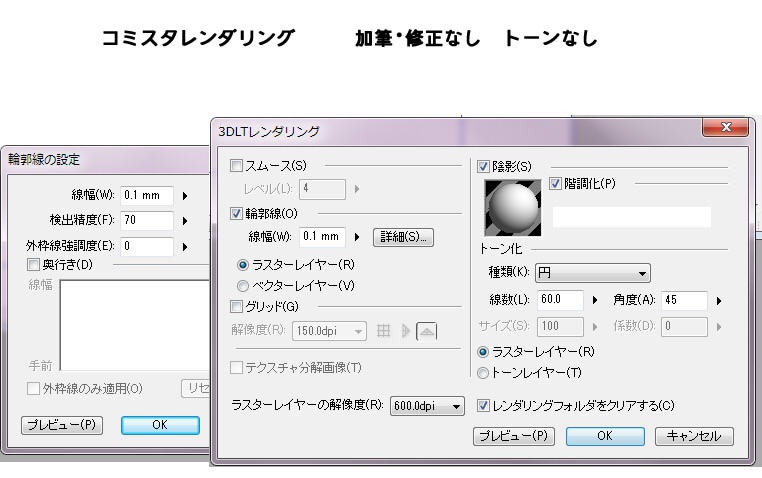This screenshot has height=478, width=762.
Task: Expand the 線数(L) slider arrow
Action: pos(595,300)
